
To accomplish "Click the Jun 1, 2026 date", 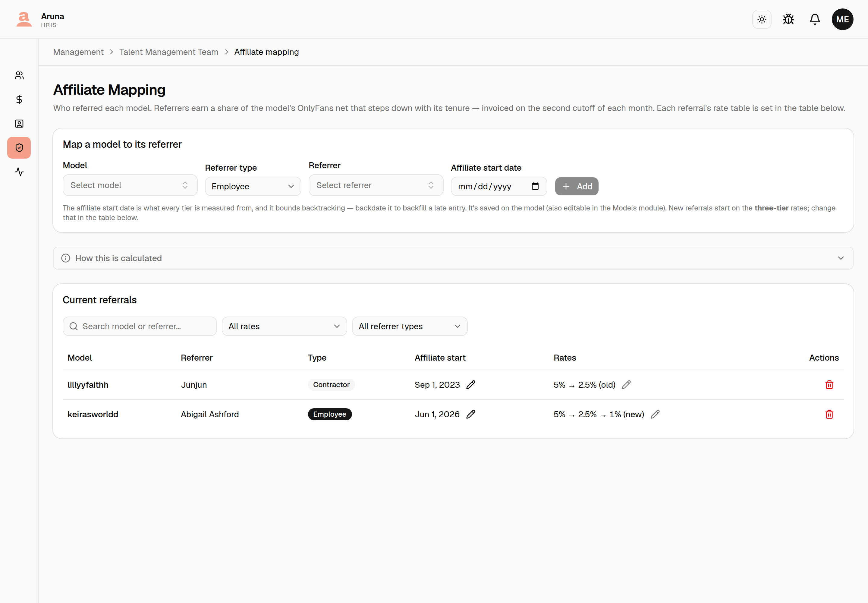I will click(437, 414).
